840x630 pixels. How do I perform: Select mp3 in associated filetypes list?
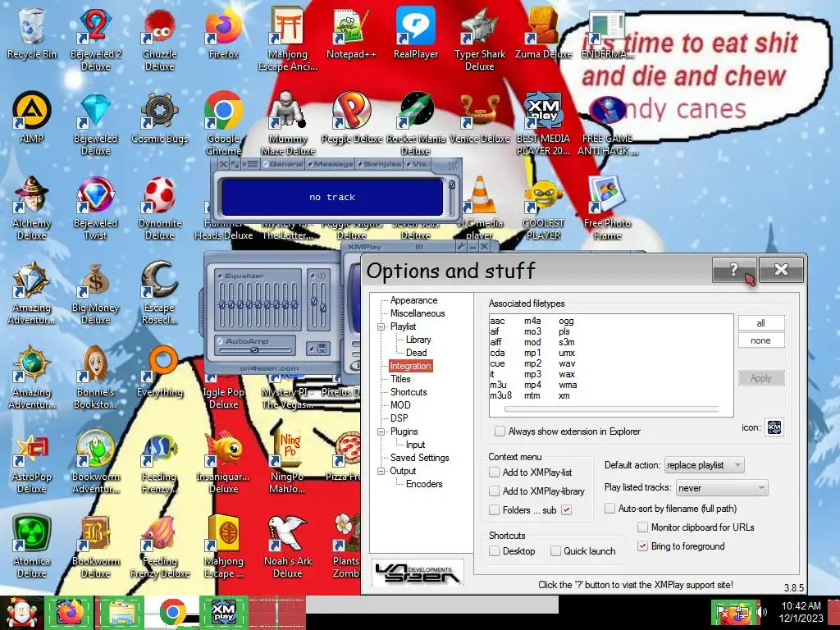pyautogui.click(x=532, y=374)
